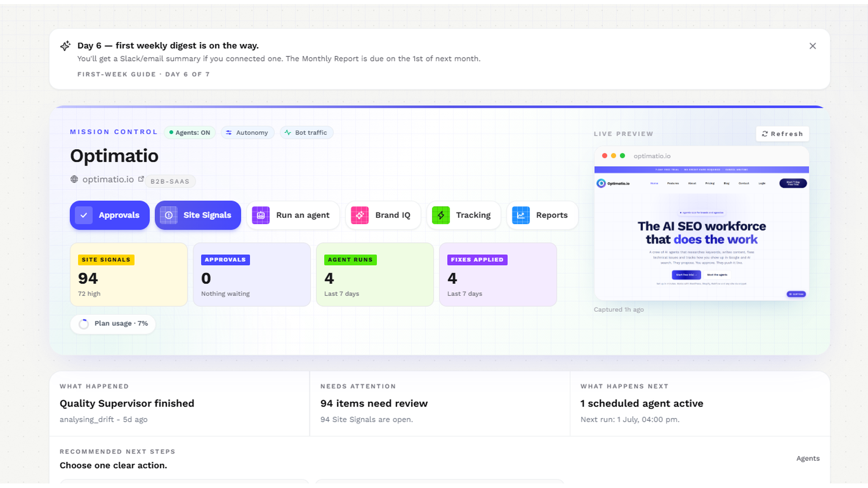868x488 pixels.
Task: Open the Agent Runs stat card
Action: 375,275
